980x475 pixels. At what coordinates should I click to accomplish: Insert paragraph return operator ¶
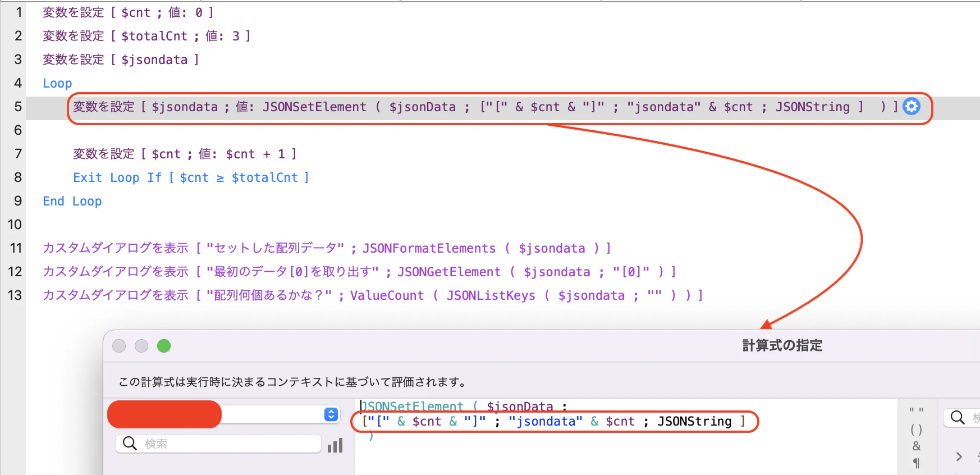pos(916,463)
